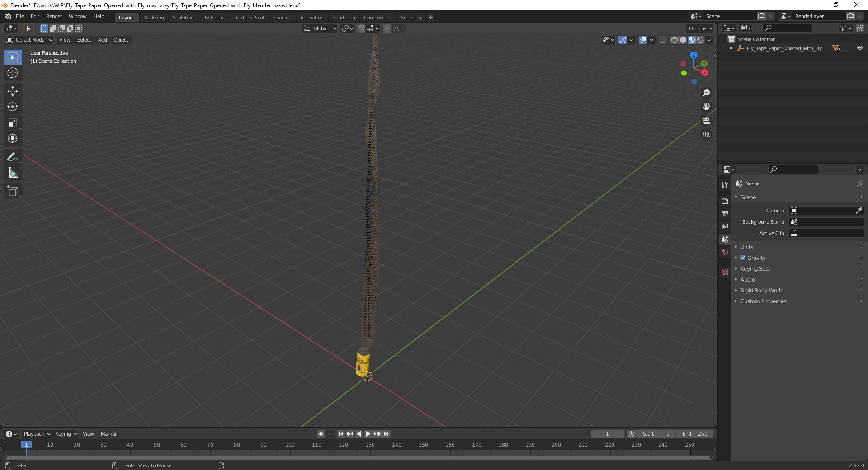This screenshot has width=868, height=470.
Task: Select the Measure tool
Action: click(13, 173)
